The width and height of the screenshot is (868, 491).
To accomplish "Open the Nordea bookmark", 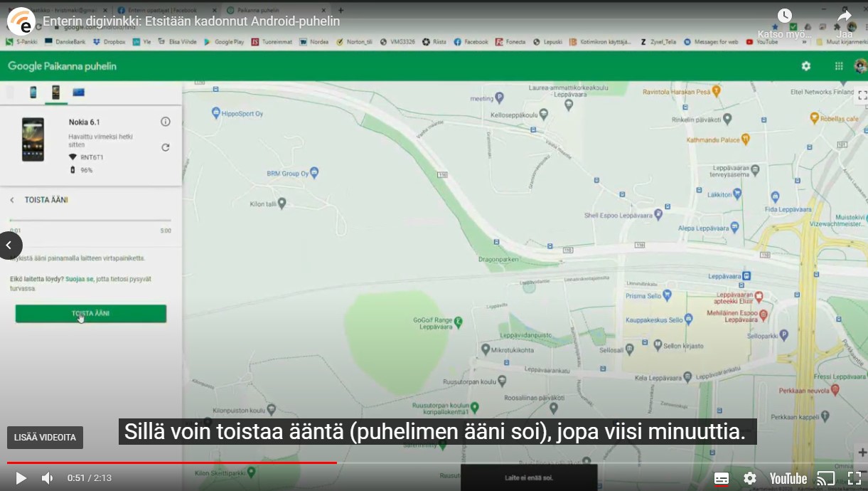I will pyautogui.click(x=314, y=42).
